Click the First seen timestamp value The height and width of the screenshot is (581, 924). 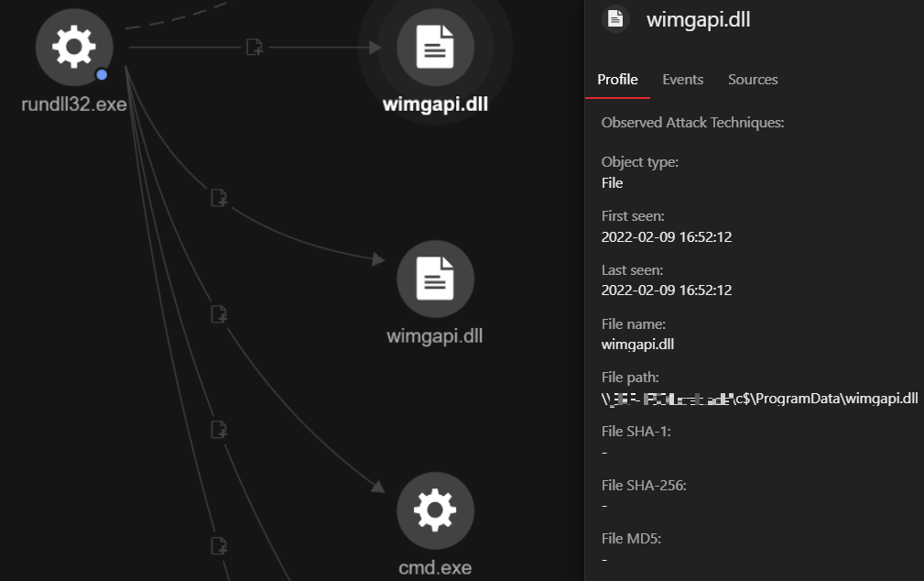[666, 236]
